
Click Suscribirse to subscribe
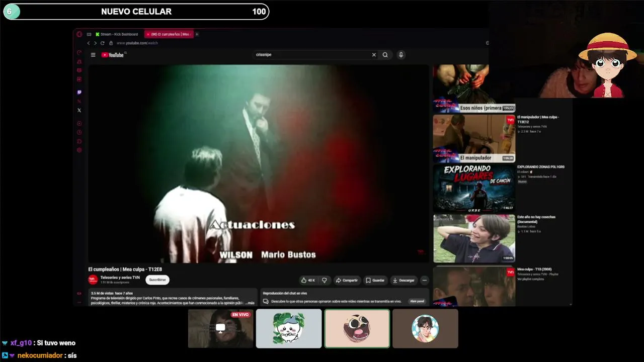point(157,280)
